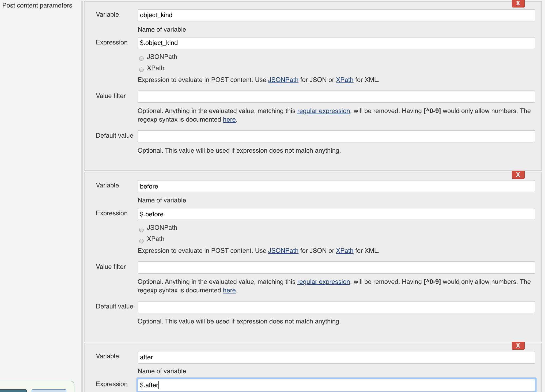
Task: Focus the $.object_kind Expression field
Action: coord(336,43)
